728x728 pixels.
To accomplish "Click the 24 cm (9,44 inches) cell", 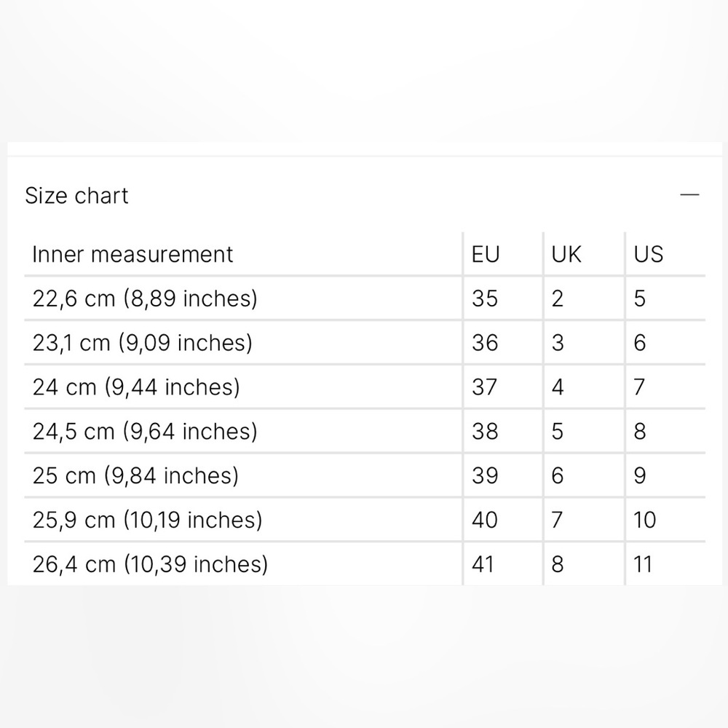I will coord(136,387).
